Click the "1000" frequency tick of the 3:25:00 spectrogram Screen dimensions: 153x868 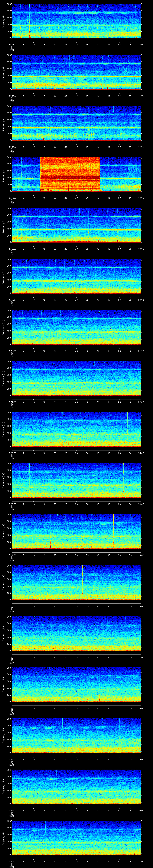coord(8,566)
